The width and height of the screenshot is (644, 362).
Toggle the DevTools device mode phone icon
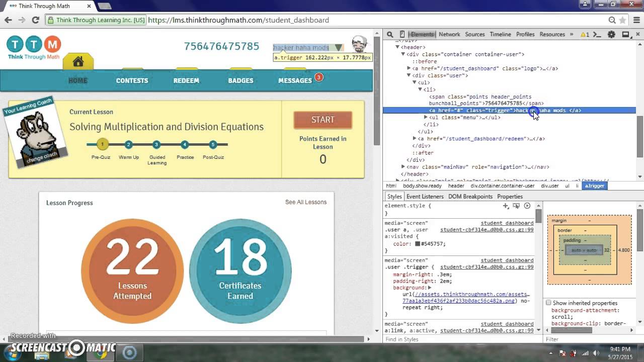pos(402,35)
